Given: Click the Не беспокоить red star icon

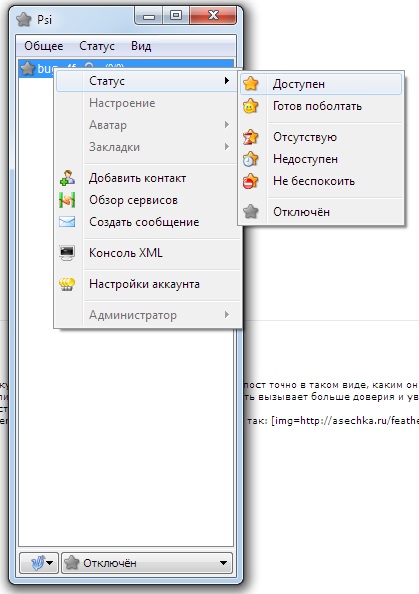Looking at the screenshot, I should (251, 181).
